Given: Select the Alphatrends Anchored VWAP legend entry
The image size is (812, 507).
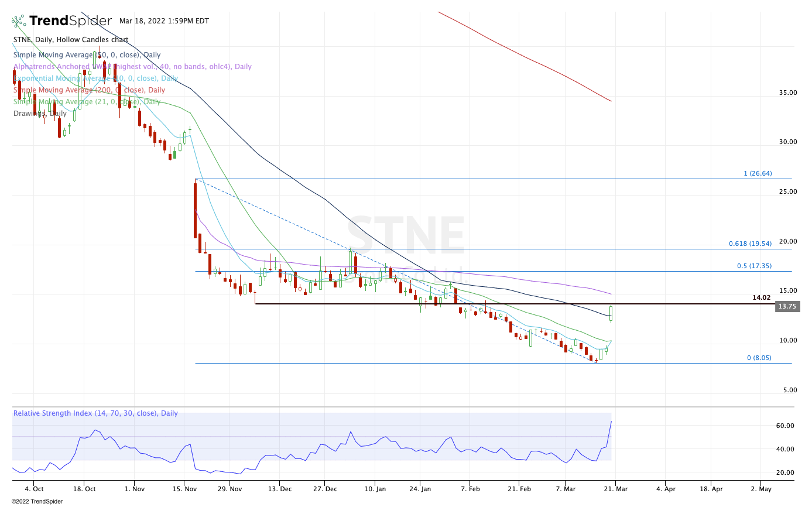Looking at the screenshot, I should pos(132,67).
